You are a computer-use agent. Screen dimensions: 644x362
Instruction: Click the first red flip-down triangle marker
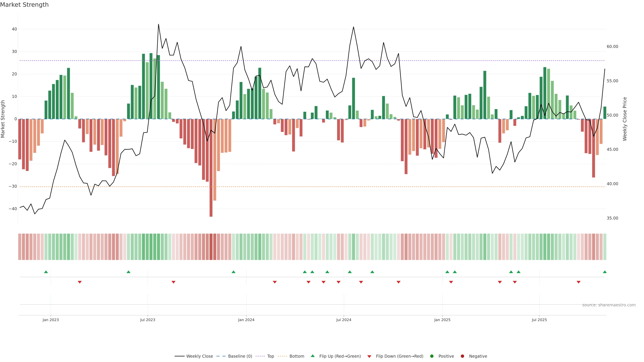(x=80, y=282)
